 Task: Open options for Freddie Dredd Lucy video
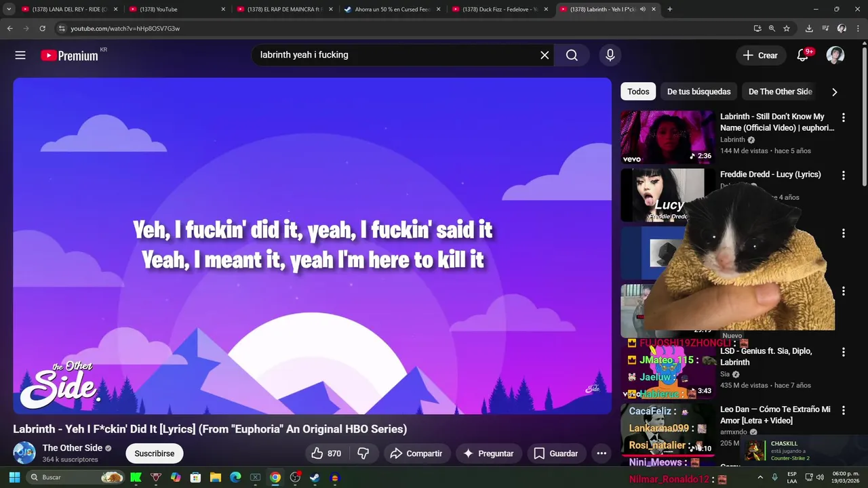844,175
